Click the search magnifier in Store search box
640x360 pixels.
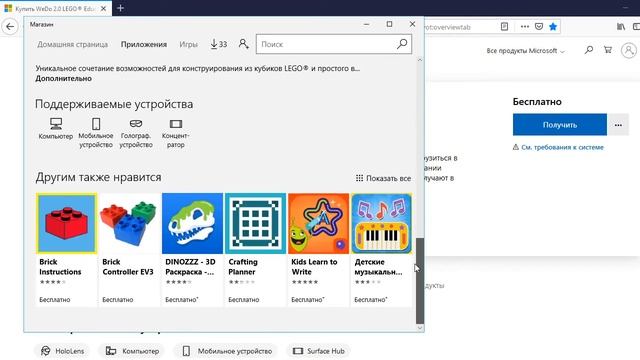(x=402, y=44)
